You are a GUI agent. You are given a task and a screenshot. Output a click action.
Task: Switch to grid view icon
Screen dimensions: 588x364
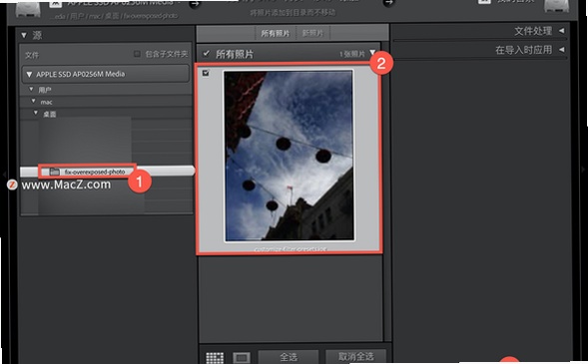pos(215,358)
